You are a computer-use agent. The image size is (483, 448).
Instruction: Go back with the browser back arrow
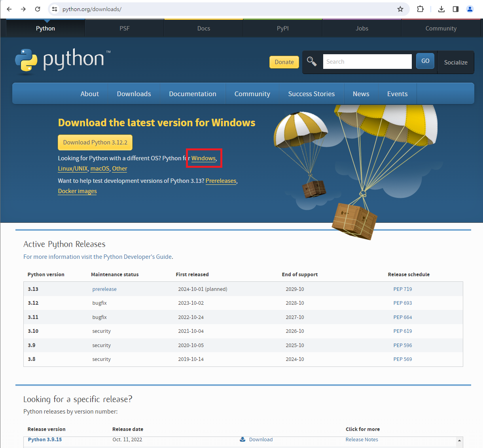pyautogui.click(x=9, y=9)
